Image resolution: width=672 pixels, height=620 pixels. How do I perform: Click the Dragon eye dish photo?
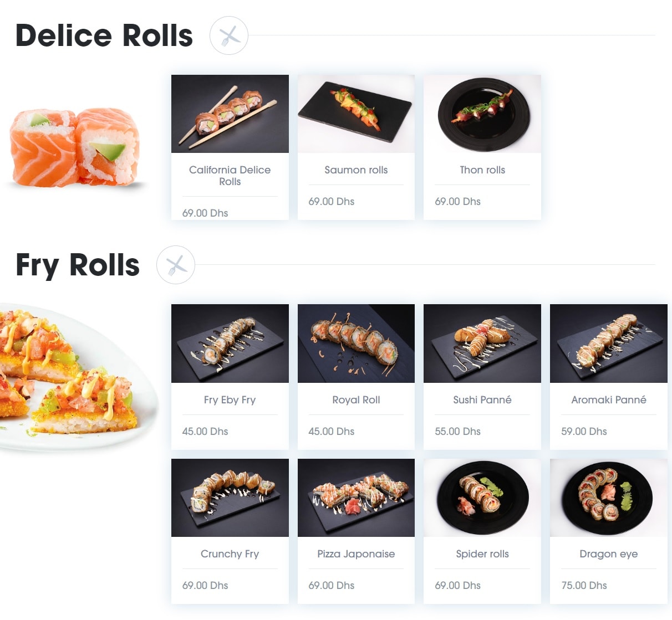click(x=609, y=498)
